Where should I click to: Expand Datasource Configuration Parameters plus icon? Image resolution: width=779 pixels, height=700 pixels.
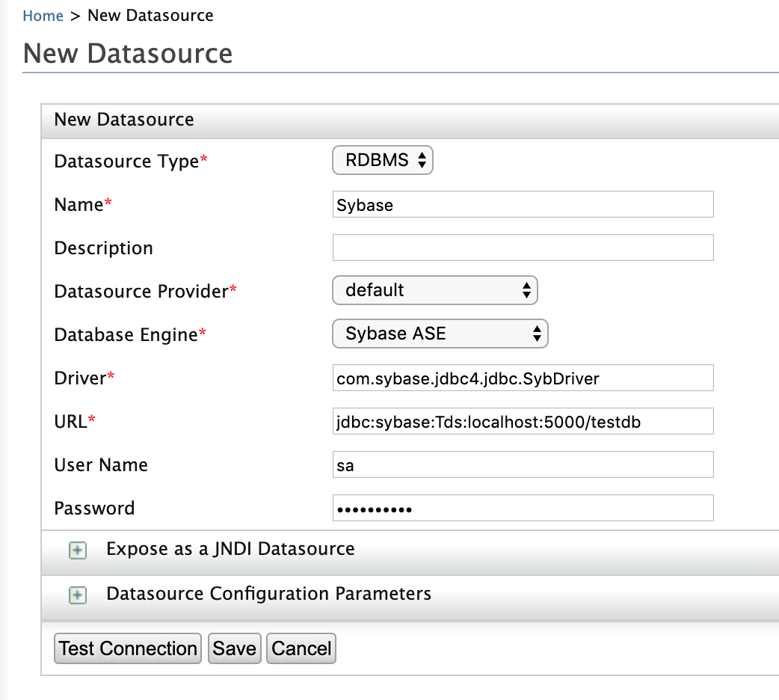(x=78, y=595)
